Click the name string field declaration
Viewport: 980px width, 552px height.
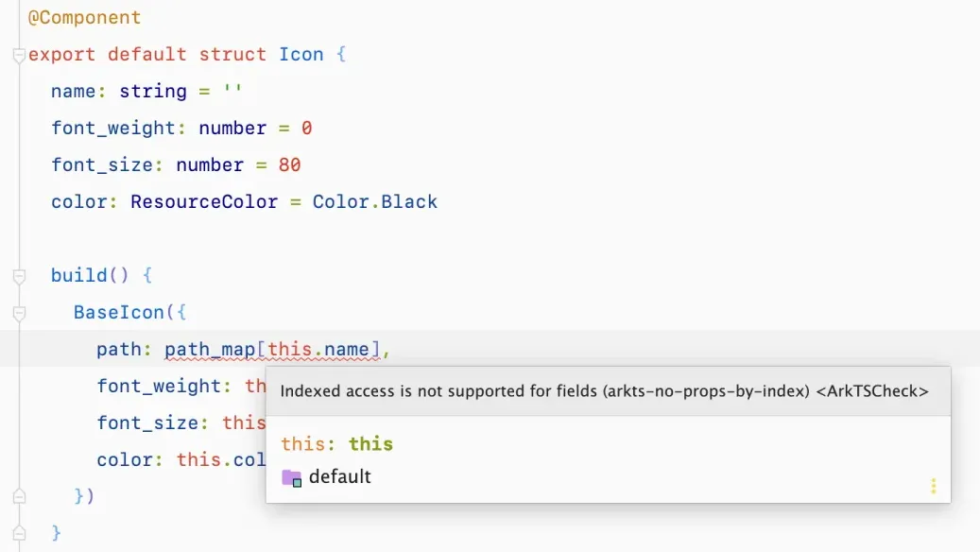[x=74, y=91]
